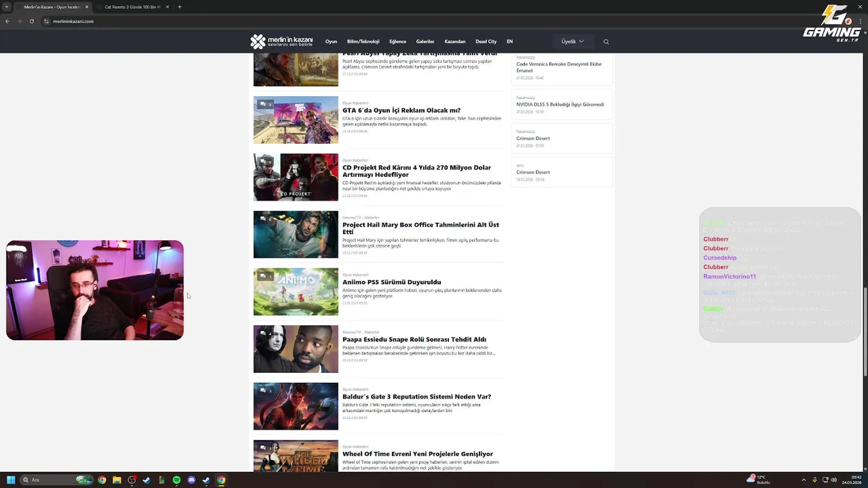The height and width of the screenshot is (488, 868).
Task: Open the first Steam taskbar icon
Action: tap(146, 480)
